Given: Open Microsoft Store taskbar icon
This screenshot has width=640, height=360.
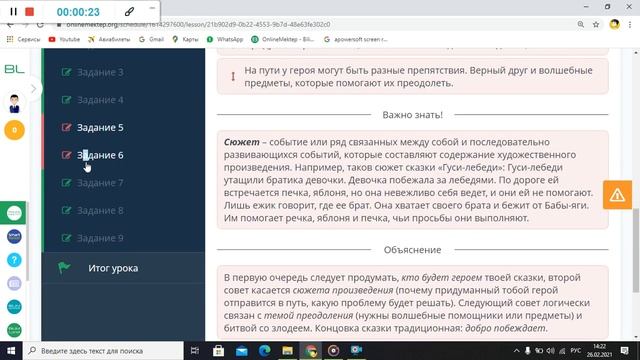Looking at the screenshot, I should coord(218,351).
